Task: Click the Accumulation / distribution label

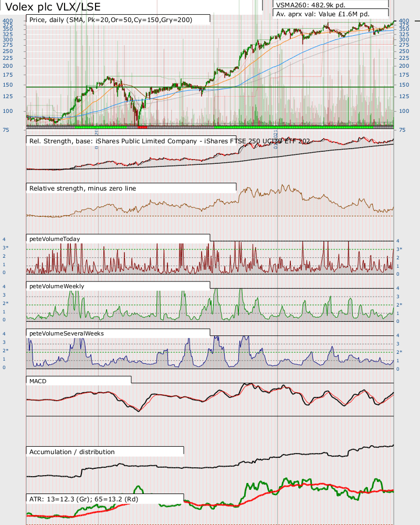Action: (105, 451)
